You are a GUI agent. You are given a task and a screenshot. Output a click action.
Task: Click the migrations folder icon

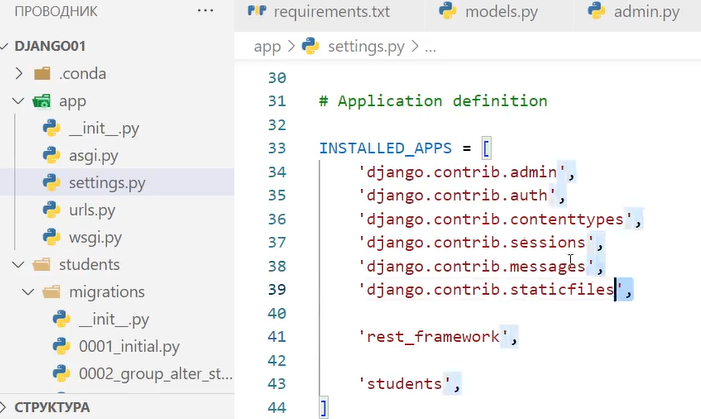click(x=51, y=292)
